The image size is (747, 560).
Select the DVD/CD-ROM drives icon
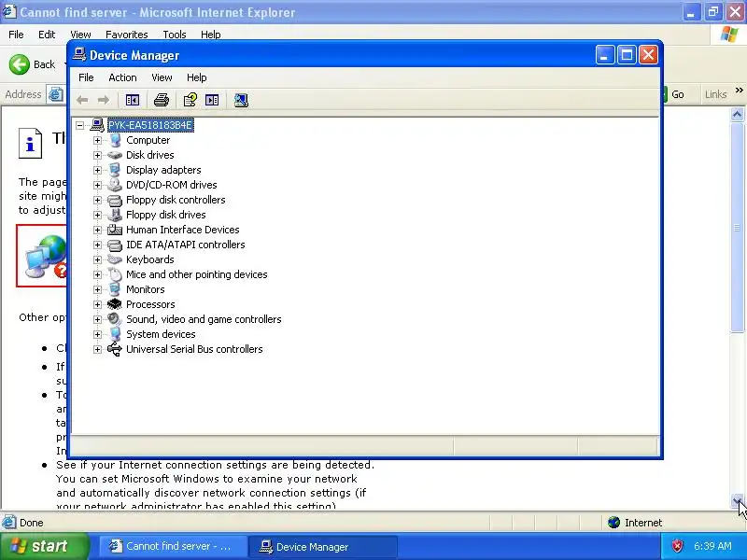click(115, 185)
